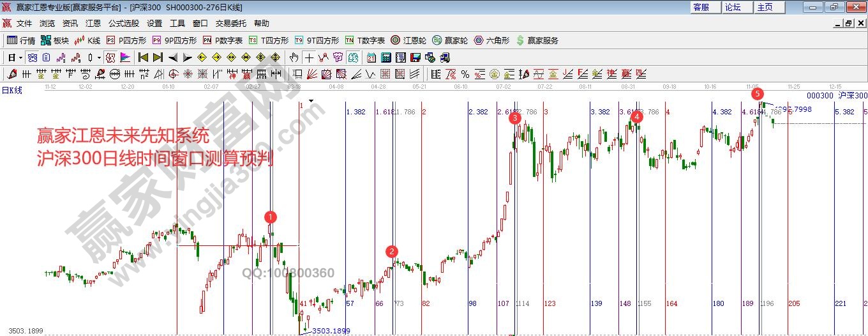Select the hand pan tool

[x=294, y=57]
